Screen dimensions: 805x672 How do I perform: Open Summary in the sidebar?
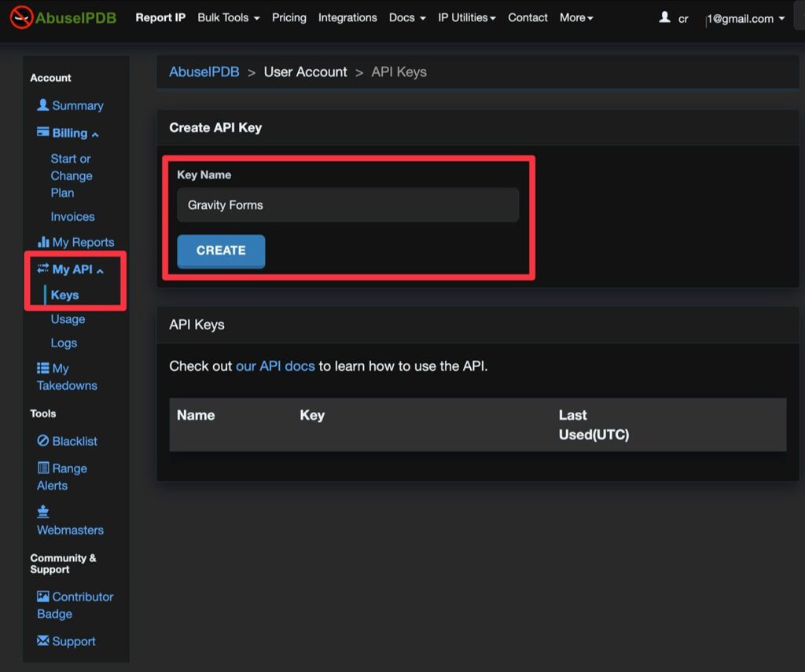pos(78,105)
